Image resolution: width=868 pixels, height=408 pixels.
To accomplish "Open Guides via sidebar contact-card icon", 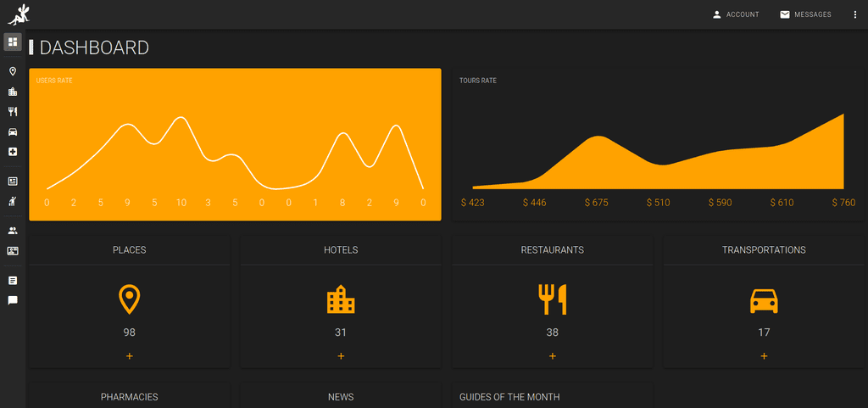I will (13, 251).
